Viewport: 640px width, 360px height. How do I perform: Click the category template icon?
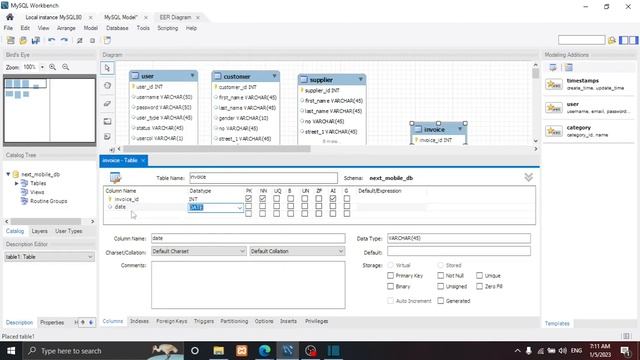(x=554, y=131)
